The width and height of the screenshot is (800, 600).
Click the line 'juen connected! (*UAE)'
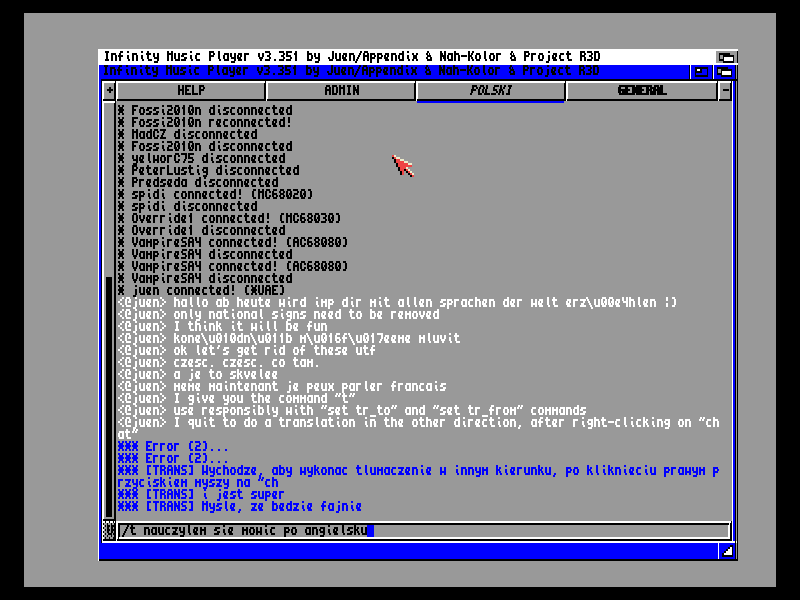point(201,290)
